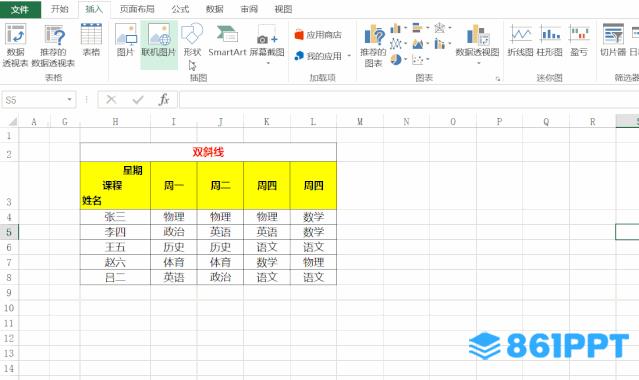Image resolution: width=639 pixels, height=380 pixels.
Task: Open the 文件 file menu
Action: [20, 9]
